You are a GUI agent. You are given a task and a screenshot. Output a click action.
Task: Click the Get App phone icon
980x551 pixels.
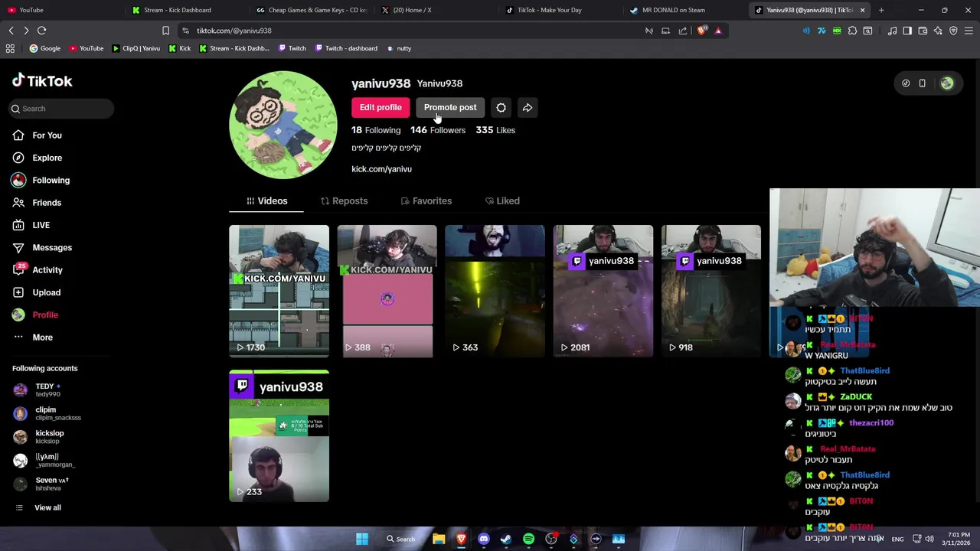pyautogui.click(x=922, y=83)
